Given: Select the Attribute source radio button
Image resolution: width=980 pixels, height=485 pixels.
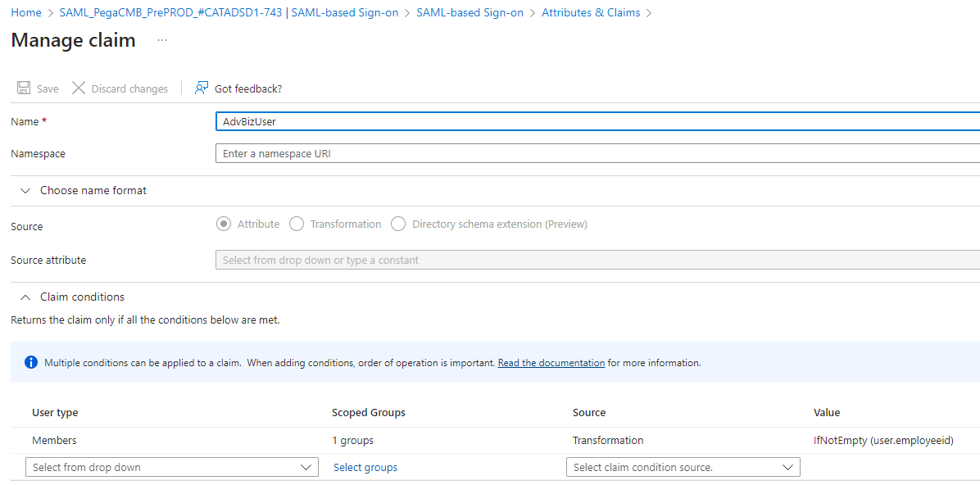Looking at the screenshot, I should point(224,224).
